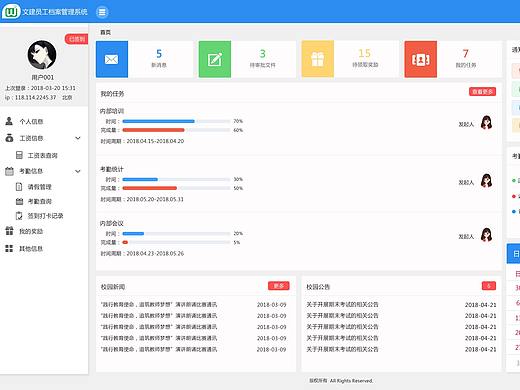The height and width of the screenshot is (390, 520).
Task: Click initiator avatar for 考勤统计 task
Action: [487, 181]
